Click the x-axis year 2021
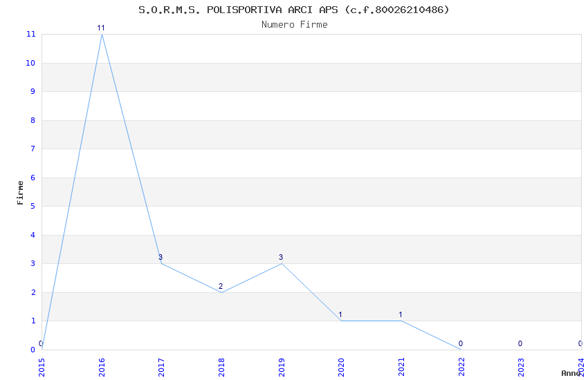 pyautogui.click(x=401, y=368)
